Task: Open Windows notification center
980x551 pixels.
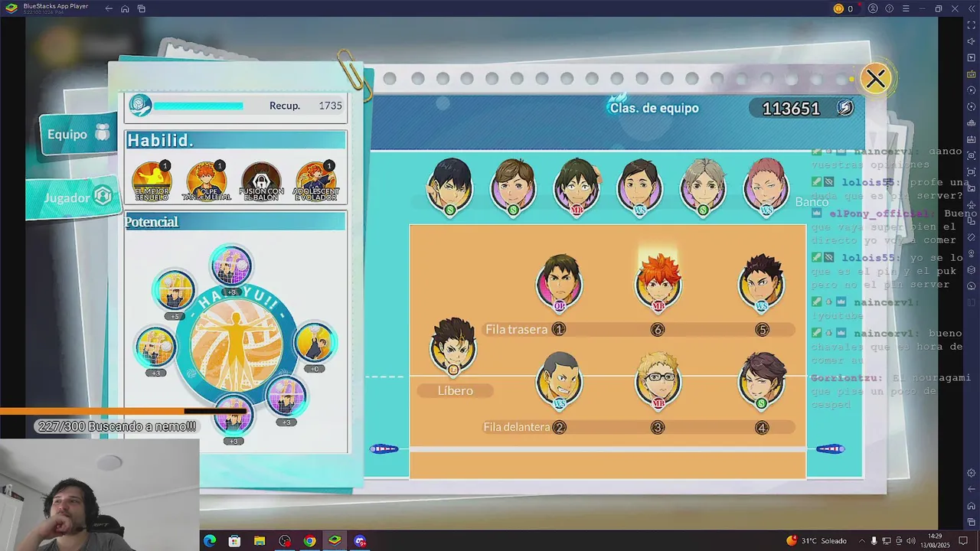Action: point(964,541)
